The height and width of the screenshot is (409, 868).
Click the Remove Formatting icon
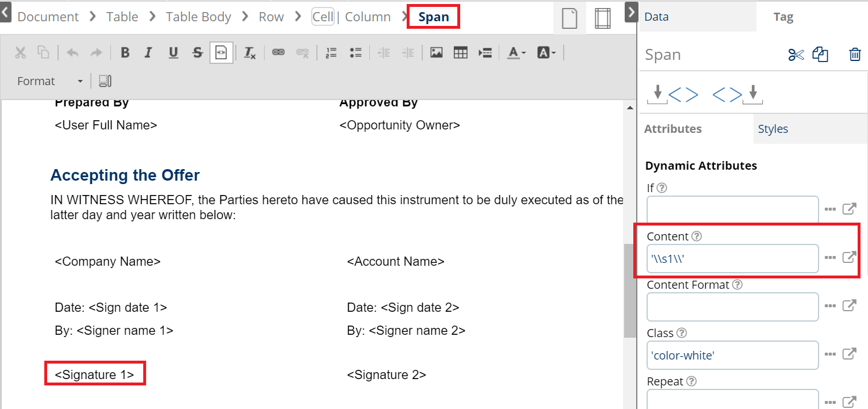click(x=250, y=52)
